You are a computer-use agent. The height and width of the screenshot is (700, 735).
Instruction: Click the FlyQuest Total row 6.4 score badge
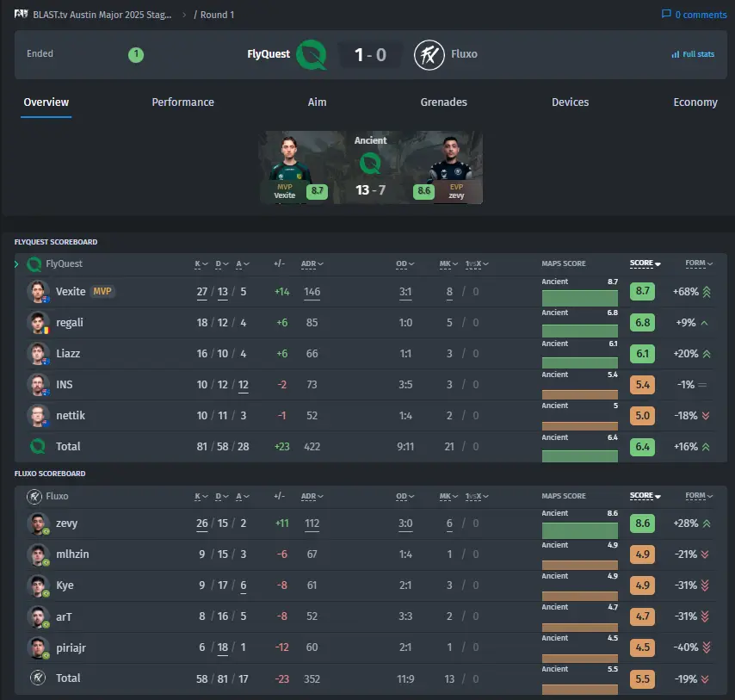642,447
